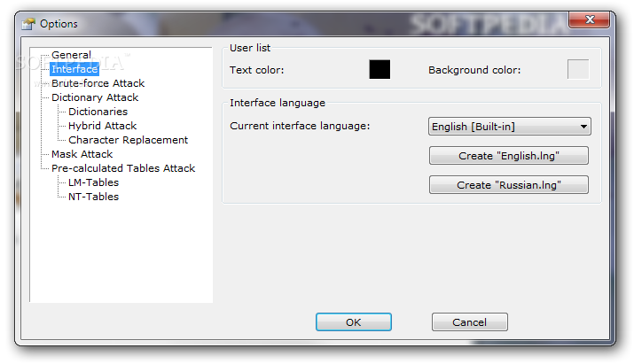
Task: Pick the Background color swatch
Action: [578, 69]
